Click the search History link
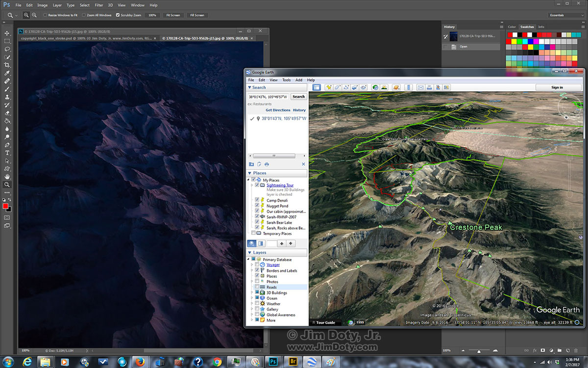588x368 pixels. tap(299, 110)
